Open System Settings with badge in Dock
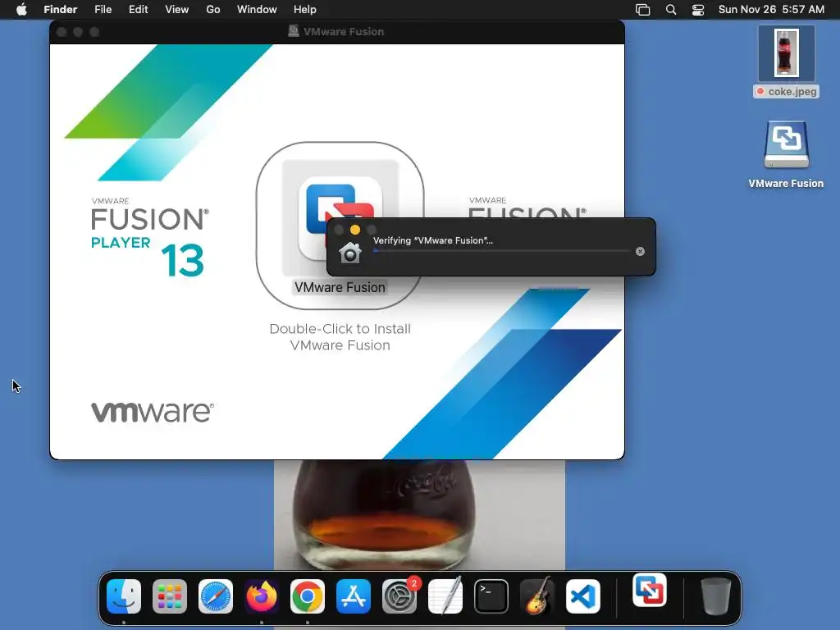840x630 pixels. click(399, 596)
